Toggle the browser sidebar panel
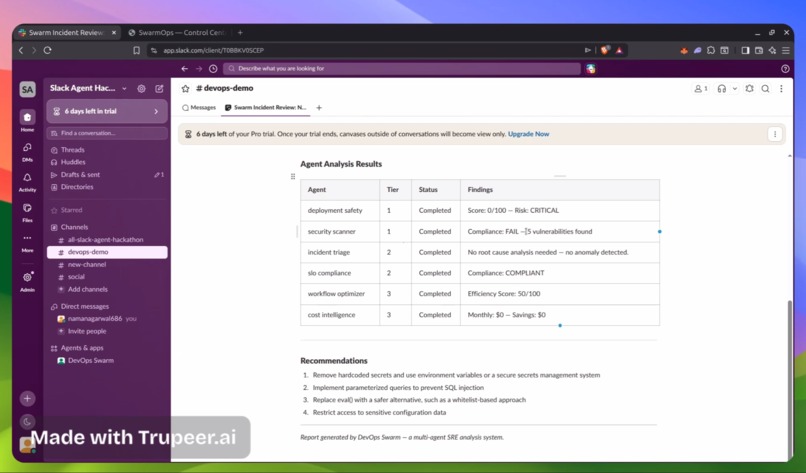Viewport: 806px width, 473px height. click(x=745, y=50)
